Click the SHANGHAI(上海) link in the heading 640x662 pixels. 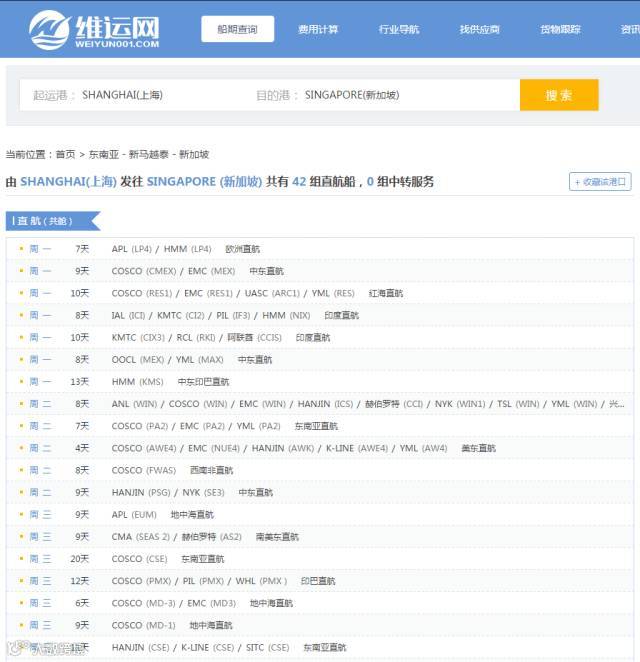[x=68, y=182]
